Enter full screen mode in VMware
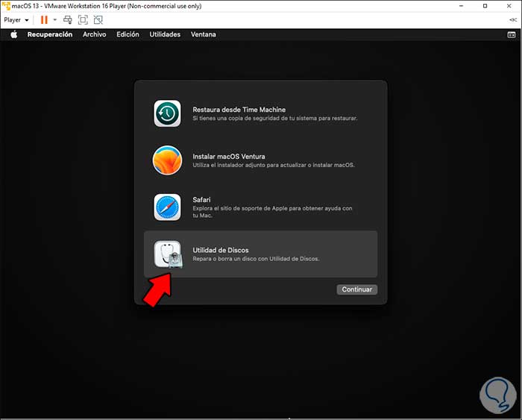522x420 pixels. (x=83, y=20)
